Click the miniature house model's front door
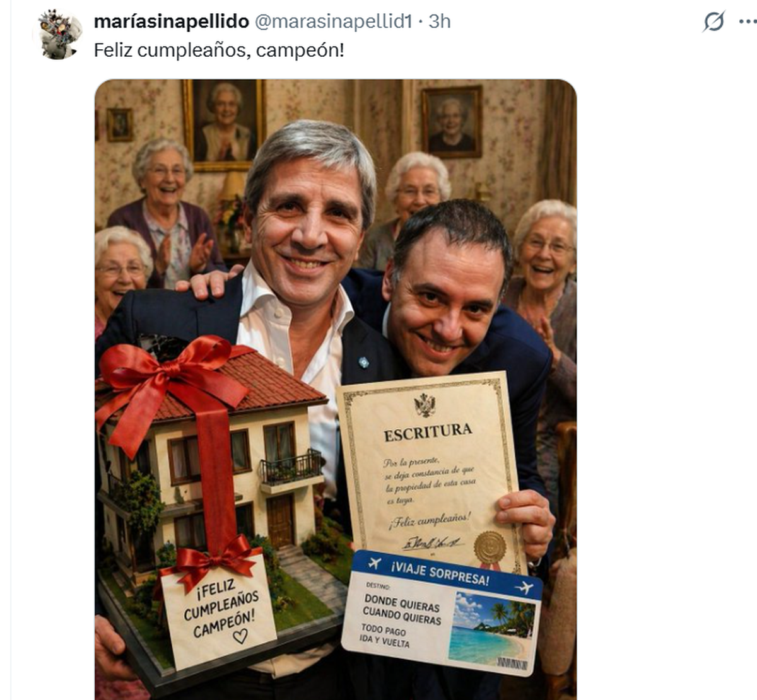The height and width of the screenshot is (700, 757). tap(280, 520)
